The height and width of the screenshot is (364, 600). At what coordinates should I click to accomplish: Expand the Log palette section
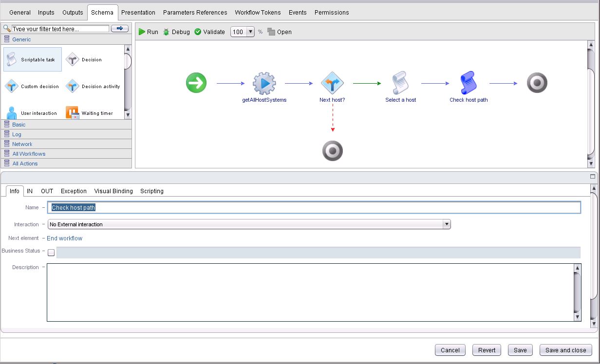pos(17,134)
